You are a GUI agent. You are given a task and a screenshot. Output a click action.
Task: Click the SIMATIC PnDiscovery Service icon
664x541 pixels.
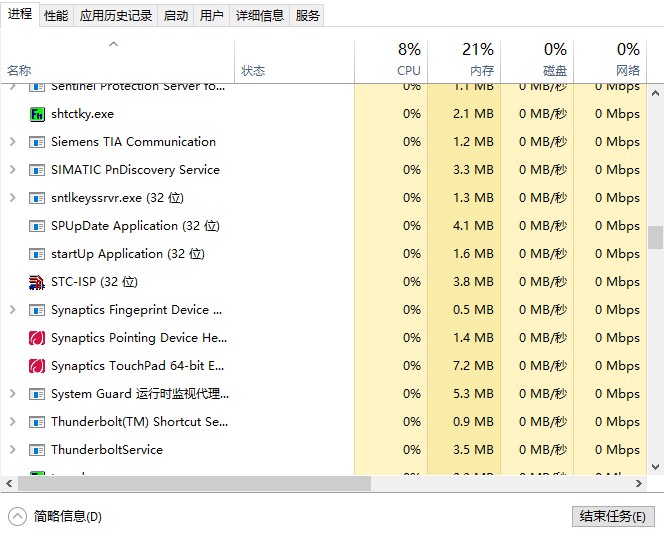(38, 170)
